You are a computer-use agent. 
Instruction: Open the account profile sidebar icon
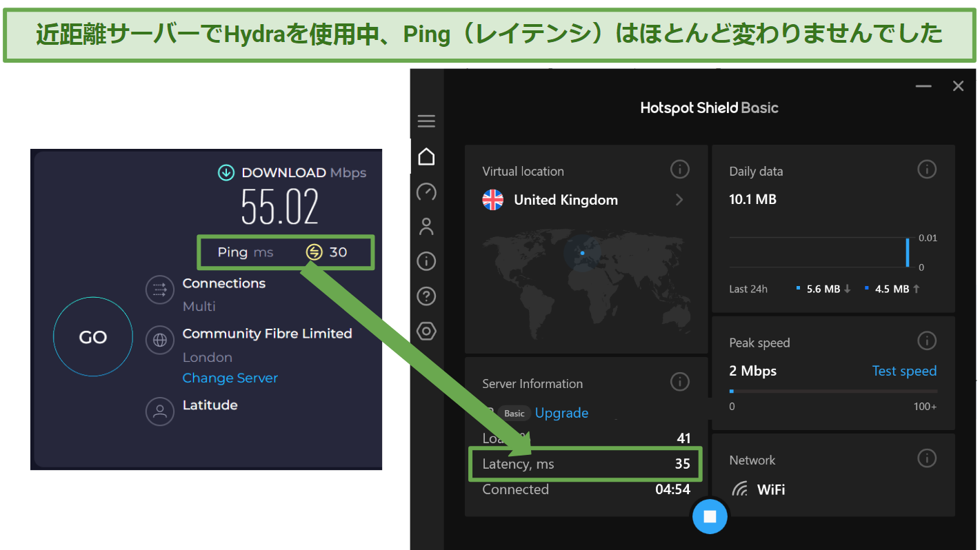[426, 226]
